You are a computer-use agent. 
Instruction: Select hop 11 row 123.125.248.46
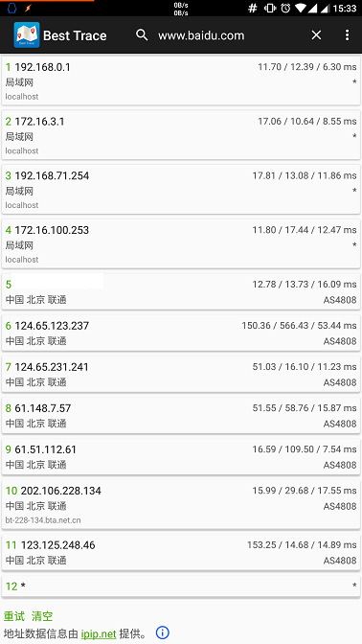181,552
